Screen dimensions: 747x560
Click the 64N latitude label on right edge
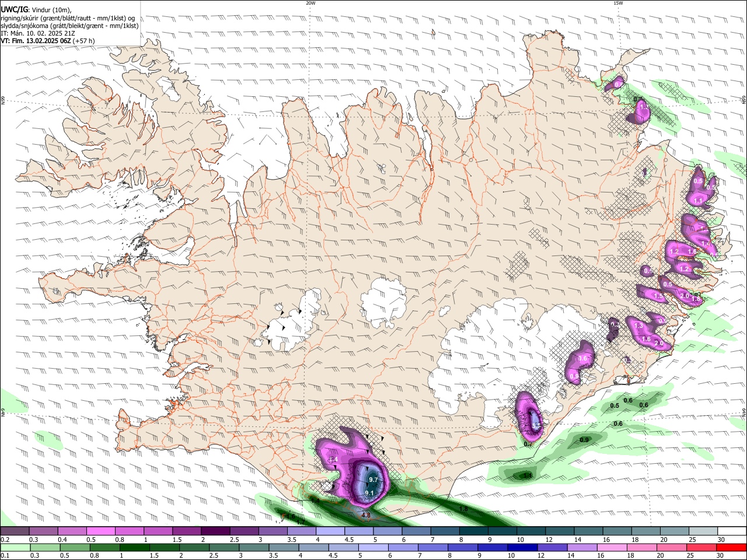click(744, 412)
